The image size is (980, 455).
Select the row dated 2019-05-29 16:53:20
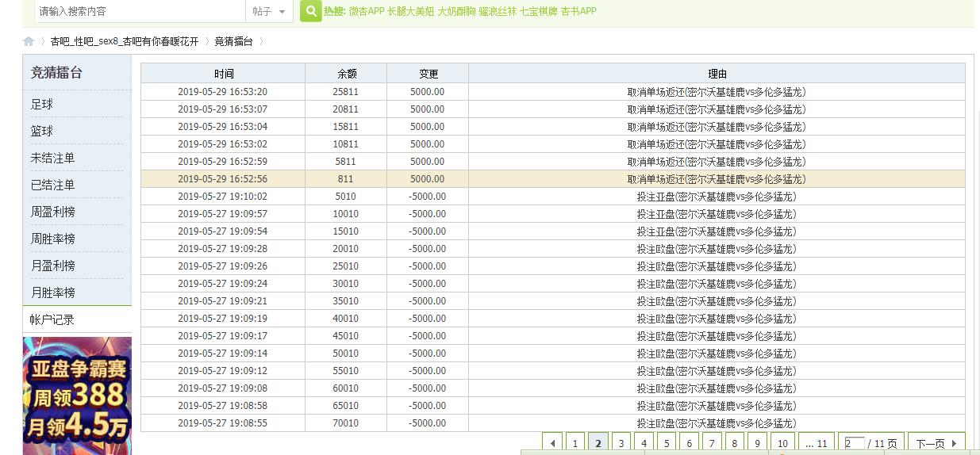pos(553,92)
